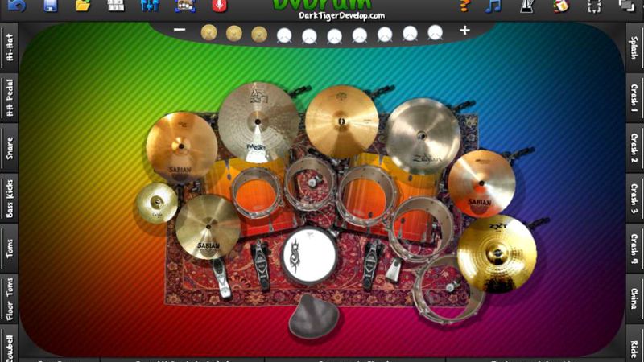Click the drum kit layout icon

click(185, 6)
